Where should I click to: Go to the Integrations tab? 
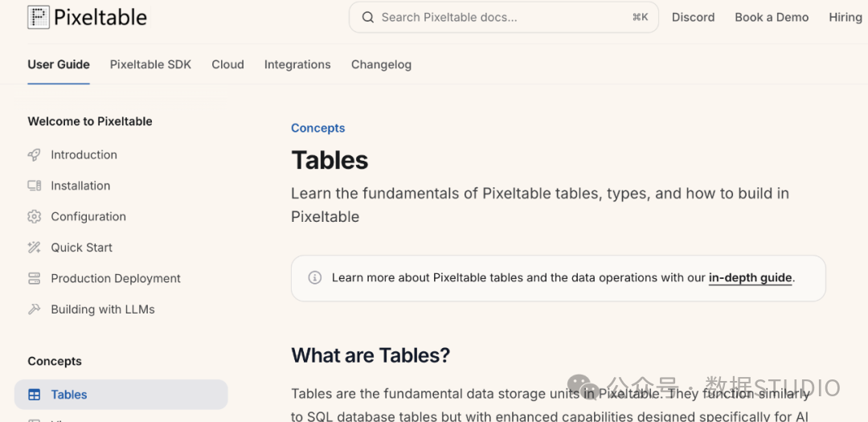coord(297,65)
